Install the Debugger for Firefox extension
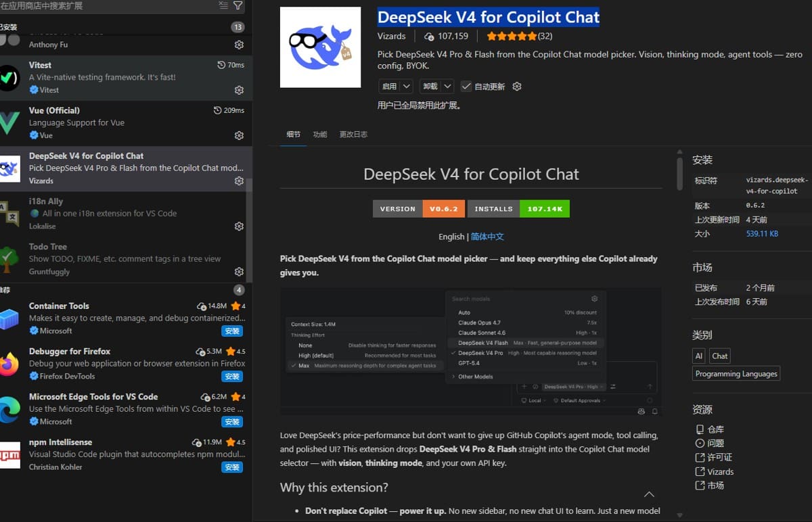Screen dimensions: 812x522 pyautogui.click(x=232, y=377)
